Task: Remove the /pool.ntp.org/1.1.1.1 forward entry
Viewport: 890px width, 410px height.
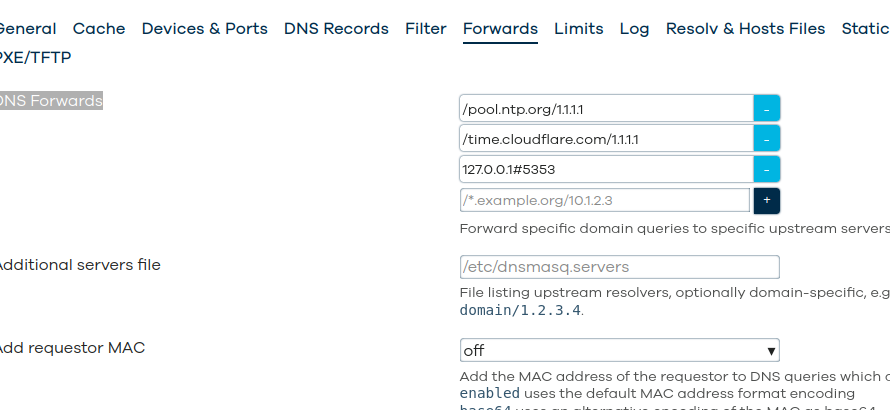Action: tap(766, 108)
